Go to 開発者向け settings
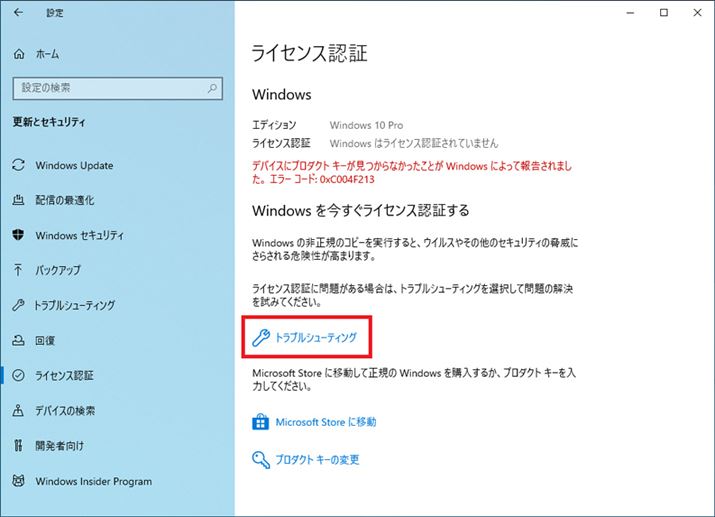The image size is (715, 517). click(x=60, y=446)
